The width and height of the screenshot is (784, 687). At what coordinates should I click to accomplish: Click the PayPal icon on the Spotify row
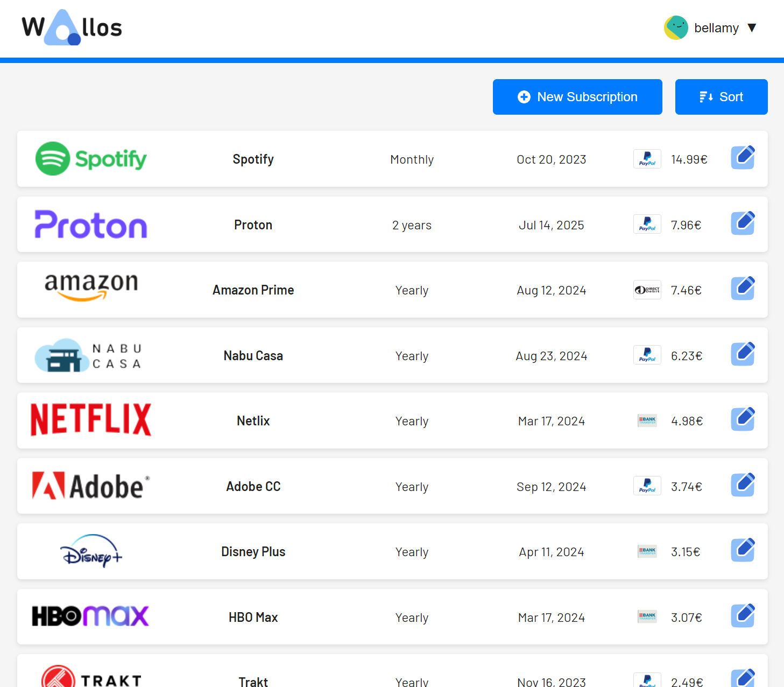click(x=647, y=159)
